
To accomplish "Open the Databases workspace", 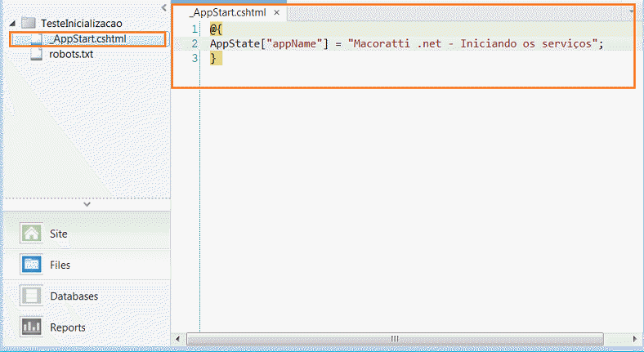I will (x=87, y=296).
